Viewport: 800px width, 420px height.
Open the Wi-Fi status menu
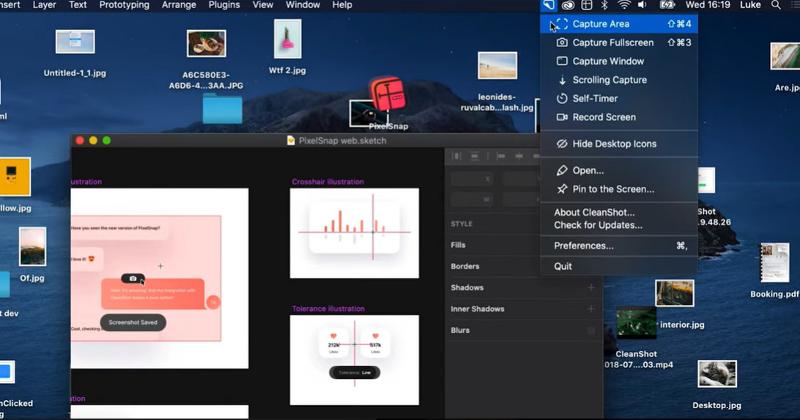click(x=623, y=5)
